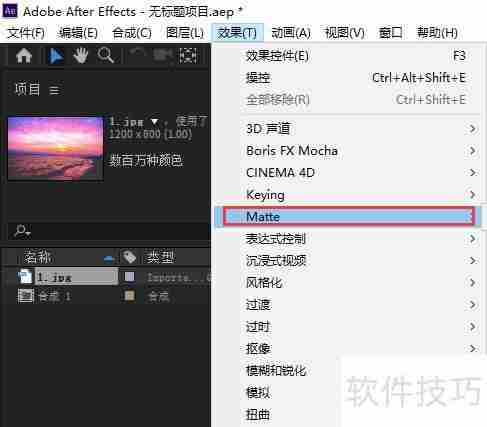Image resolution: width=487 pixels, height=427 pixels.
Task: Select the Camera tool
Action: tap(163, 55)
